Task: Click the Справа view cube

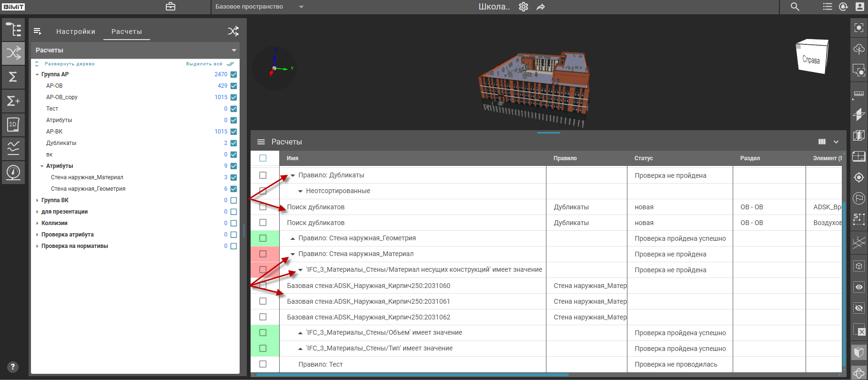Action: [x=812, y=57]
